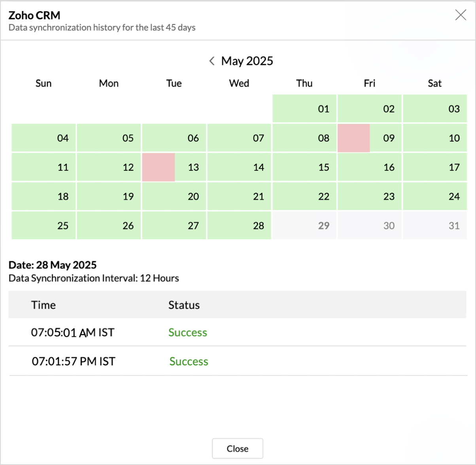Choose May 15 calendar cell
This screenshot has height=465, width=476.
pos(304,167)
